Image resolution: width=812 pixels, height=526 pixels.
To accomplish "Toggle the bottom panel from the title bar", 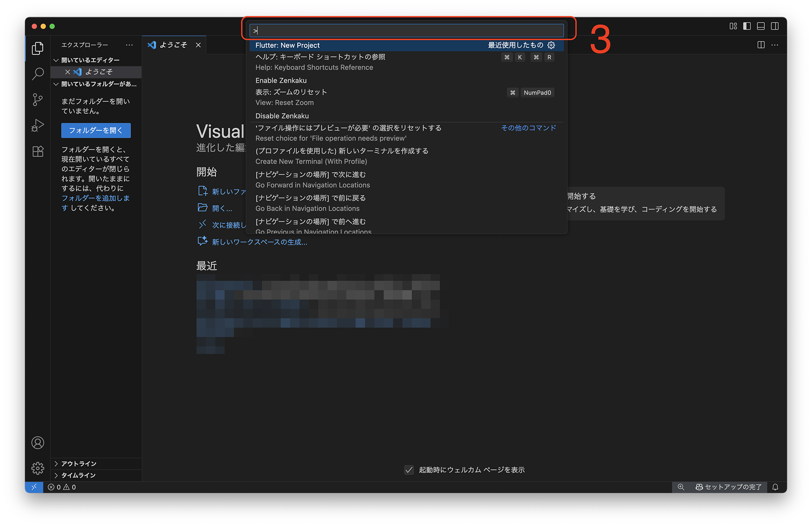I will [761, 26].
